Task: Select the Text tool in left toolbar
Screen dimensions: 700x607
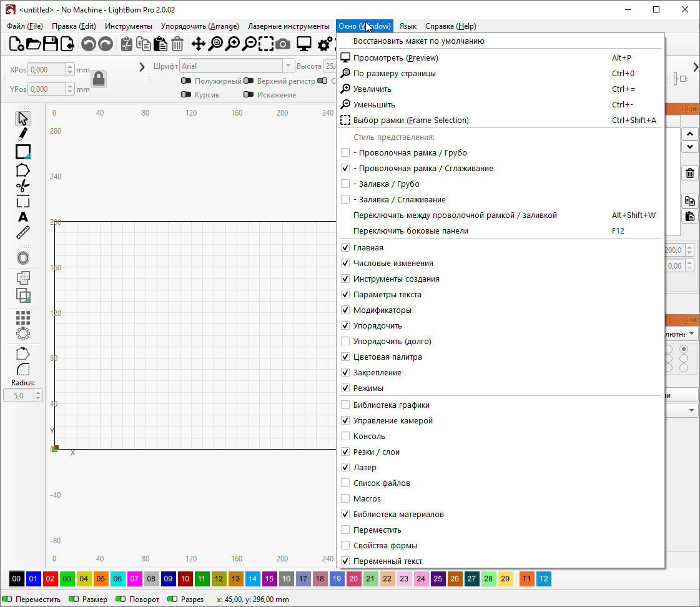Action: click(x=23, y=217)
